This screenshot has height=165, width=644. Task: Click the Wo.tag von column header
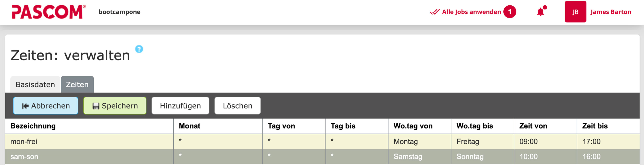pyautogui.click(x=413, y=126)
